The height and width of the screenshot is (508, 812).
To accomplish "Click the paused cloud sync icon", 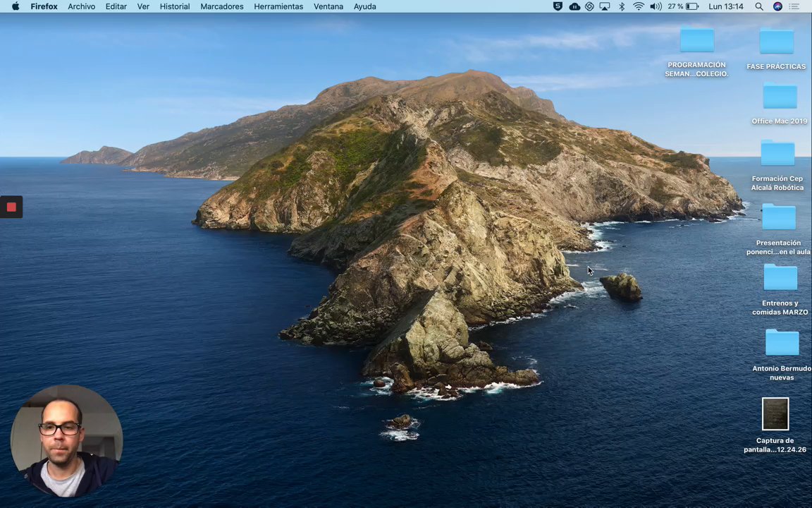I will tap(574, 6).
